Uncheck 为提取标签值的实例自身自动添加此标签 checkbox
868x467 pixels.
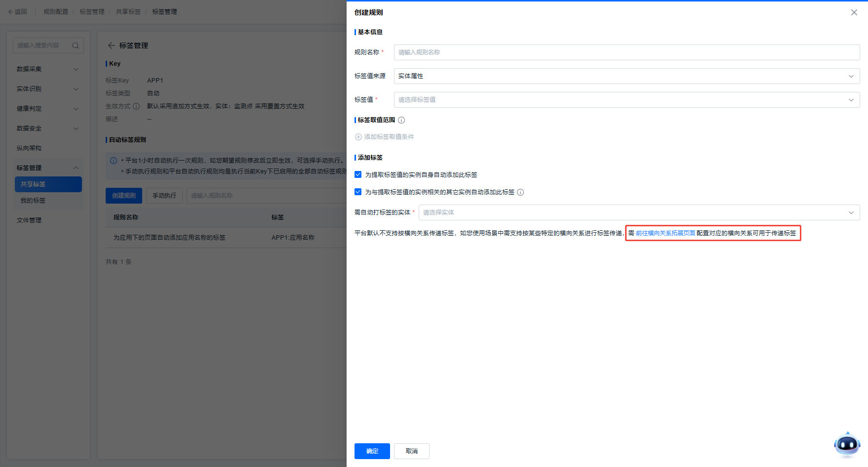click(358, 174)
